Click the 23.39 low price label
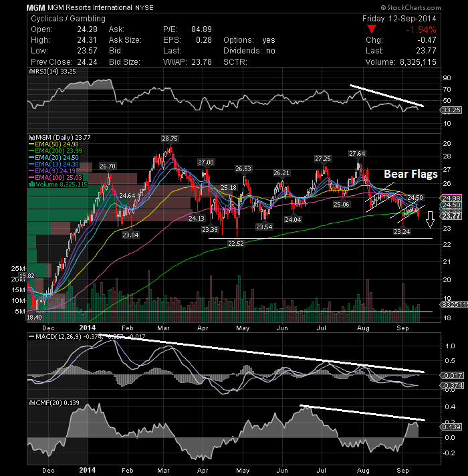 tap(210, 229)
